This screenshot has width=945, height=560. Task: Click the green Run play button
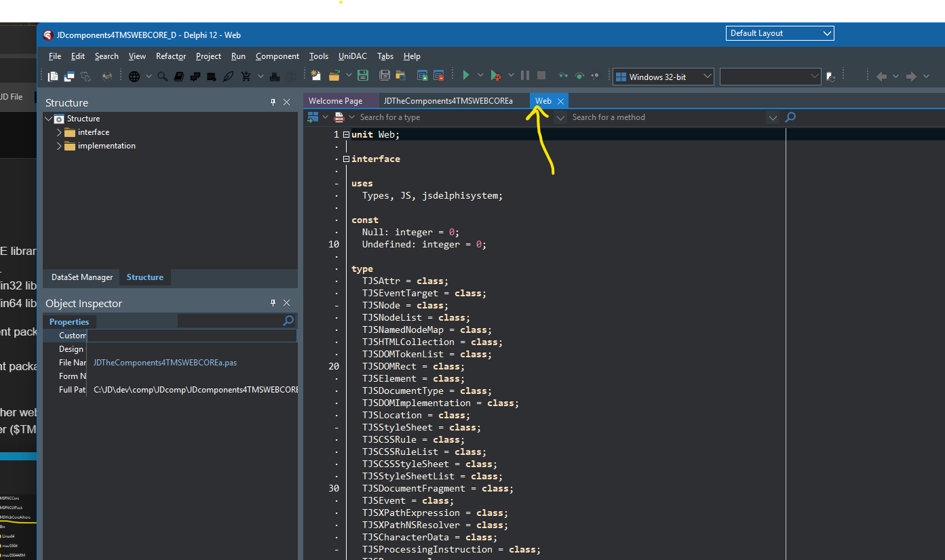(x=466, y=76)
